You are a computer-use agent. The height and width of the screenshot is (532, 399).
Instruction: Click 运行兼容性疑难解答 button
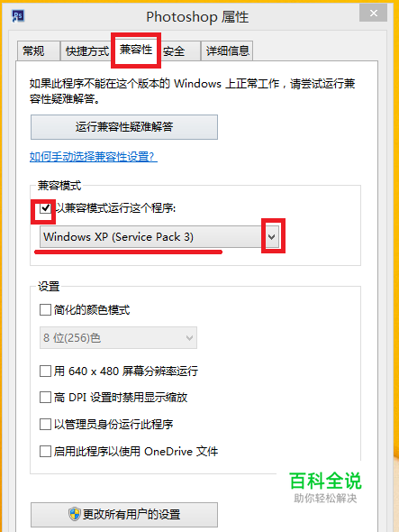(x=124, y=127)
